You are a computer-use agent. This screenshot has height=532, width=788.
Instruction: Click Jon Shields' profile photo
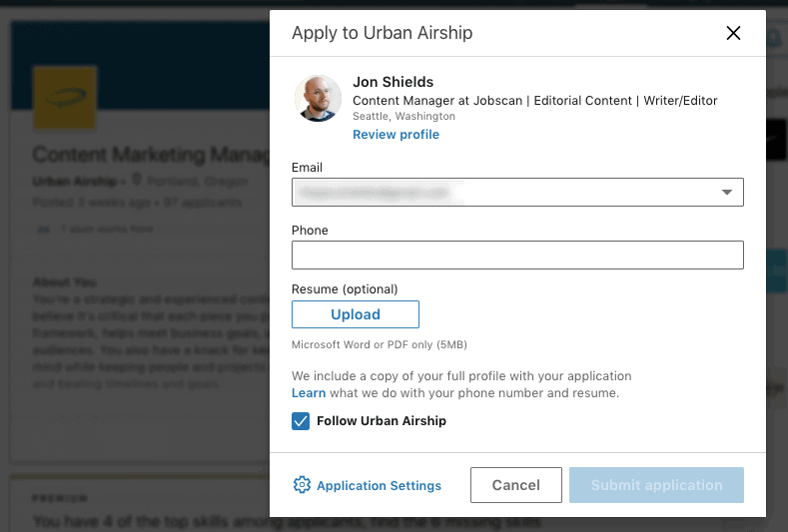pos(318,99)
